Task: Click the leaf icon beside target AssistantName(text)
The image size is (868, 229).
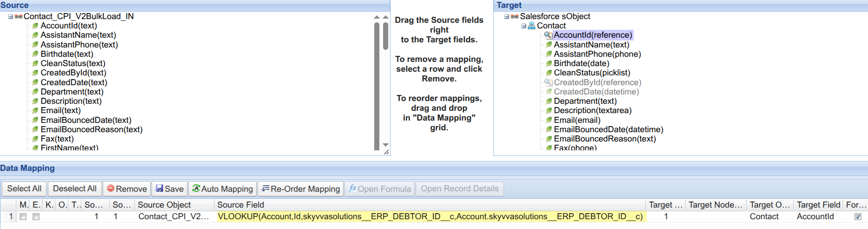Action: 549,45
